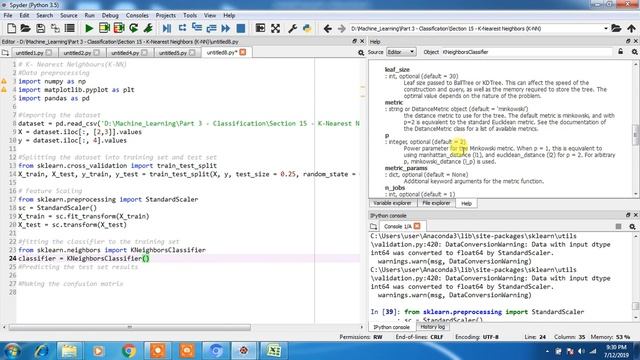The height and width of the screenshot is (360, 640).
Task: Click the Object input field KNeighborsClassifier
Action: (x=527, y=52)
